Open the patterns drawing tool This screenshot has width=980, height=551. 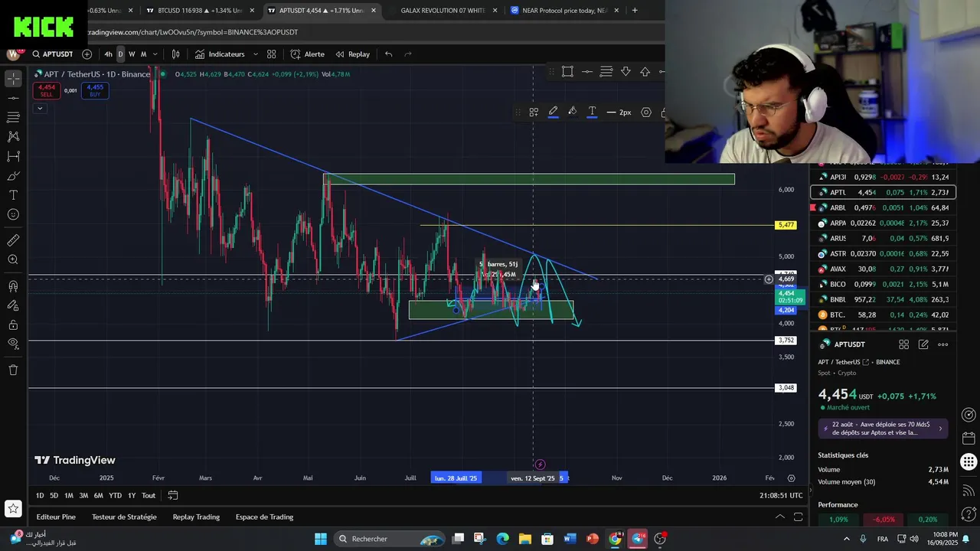[13, 136]
